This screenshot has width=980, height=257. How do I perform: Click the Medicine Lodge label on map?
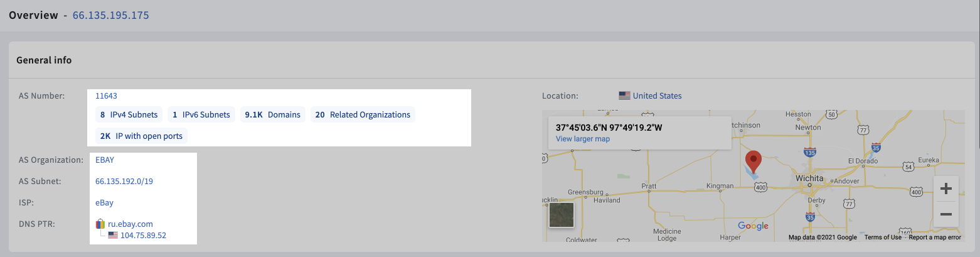click(666, 234)
